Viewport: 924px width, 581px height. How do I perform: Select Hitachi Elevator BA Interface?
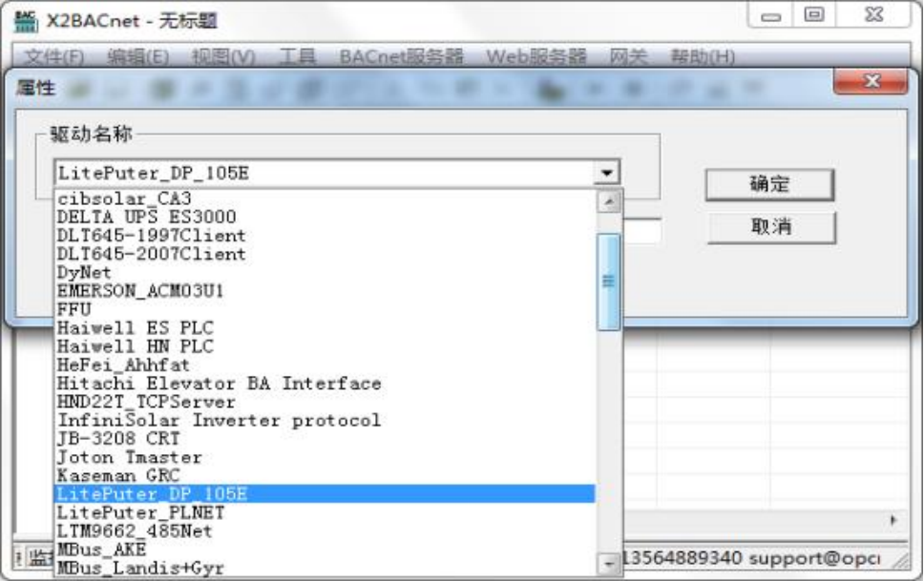[325, 383]
